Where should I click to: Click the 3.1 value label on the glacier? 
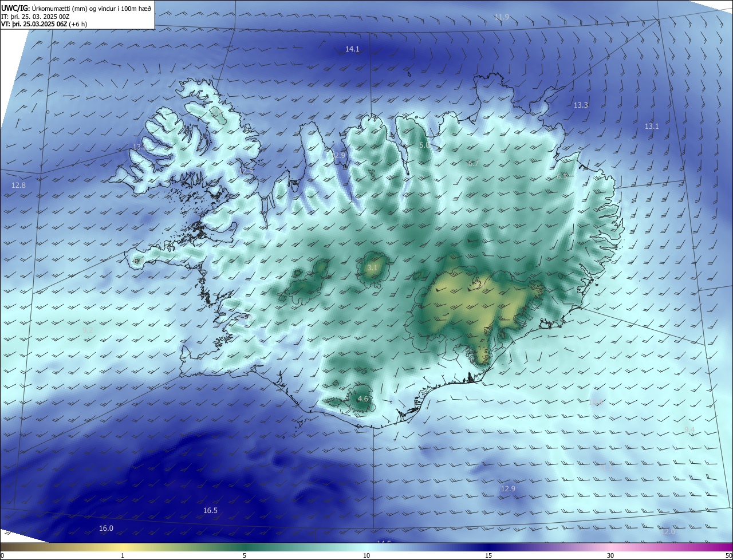372,267
